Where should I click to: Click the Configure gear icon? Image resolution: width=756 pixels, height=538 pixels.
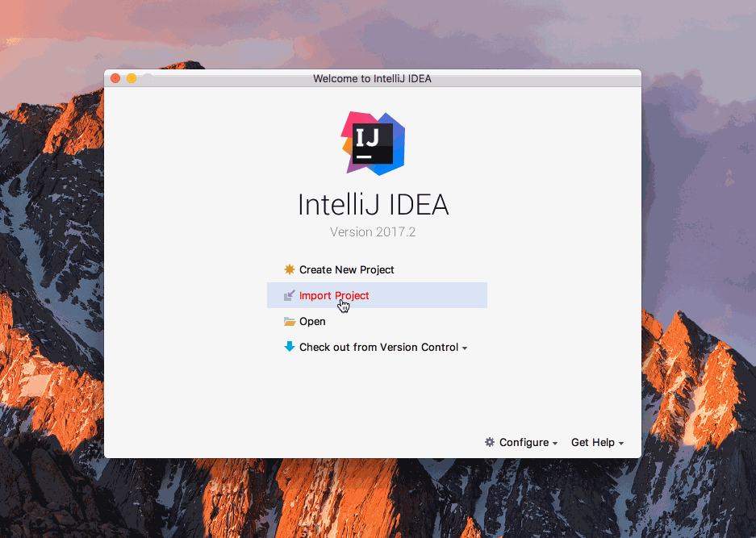(x=490, y=442)
